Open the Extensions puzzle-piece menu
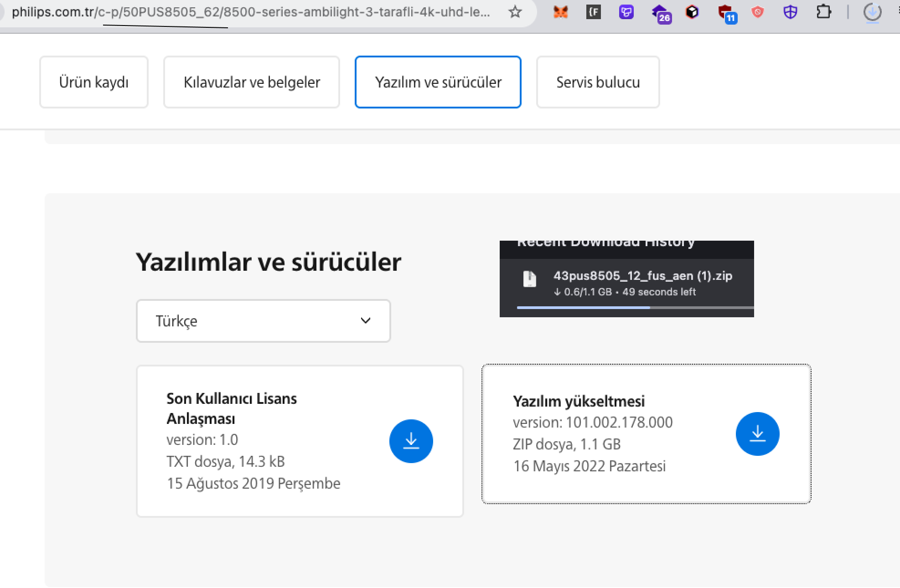The image size is (900, 588). point(823,12)
